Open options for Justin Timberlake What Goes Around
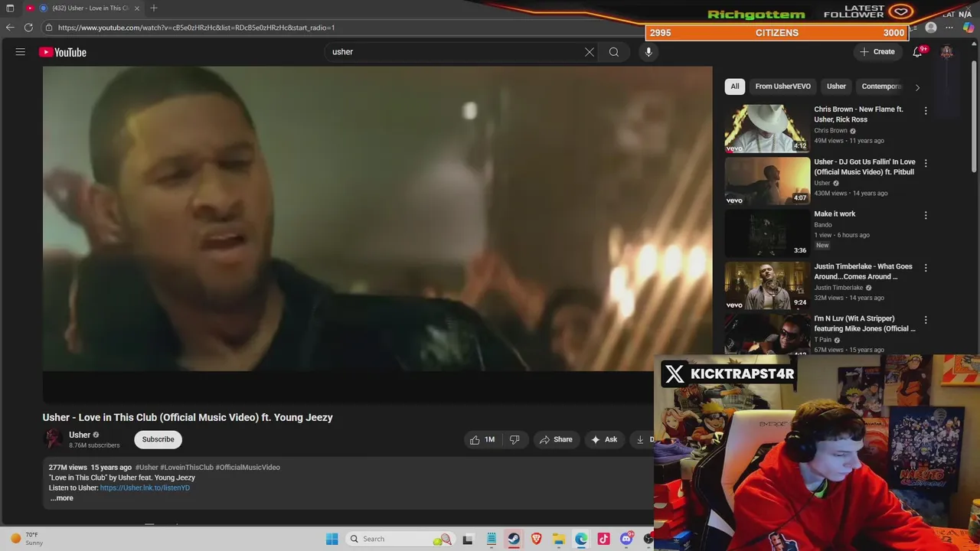 click(x=926, y=268)
